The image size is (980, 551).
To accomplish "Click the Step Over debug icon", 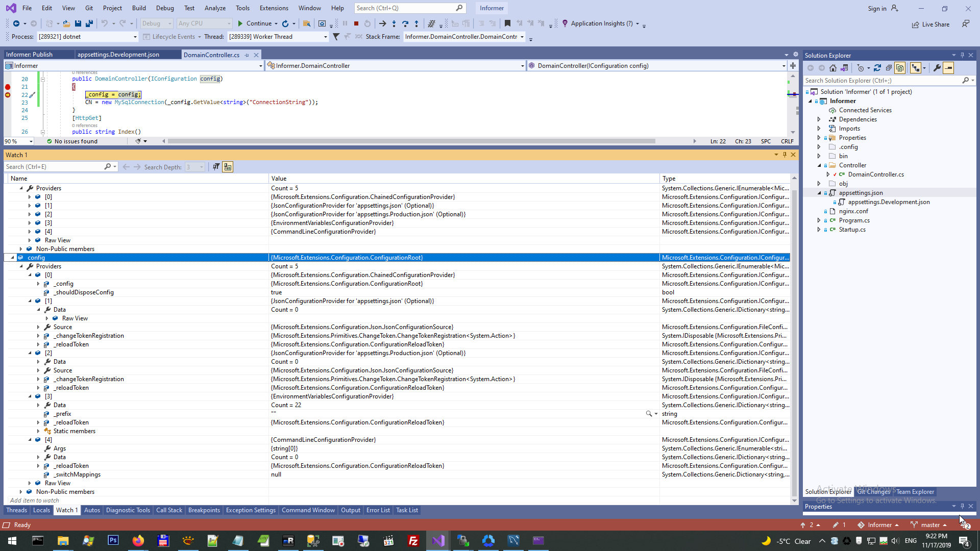I will 405,23.
